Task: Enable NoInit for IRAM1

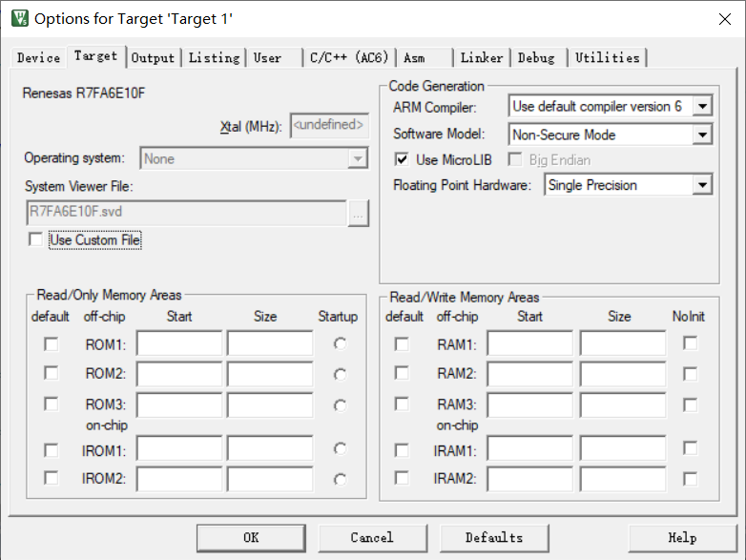Action: pos(691,448)
